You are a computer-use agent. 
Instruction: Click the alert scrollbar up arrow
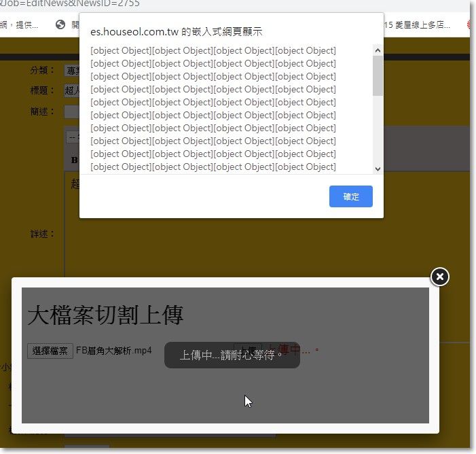(378, 50)
